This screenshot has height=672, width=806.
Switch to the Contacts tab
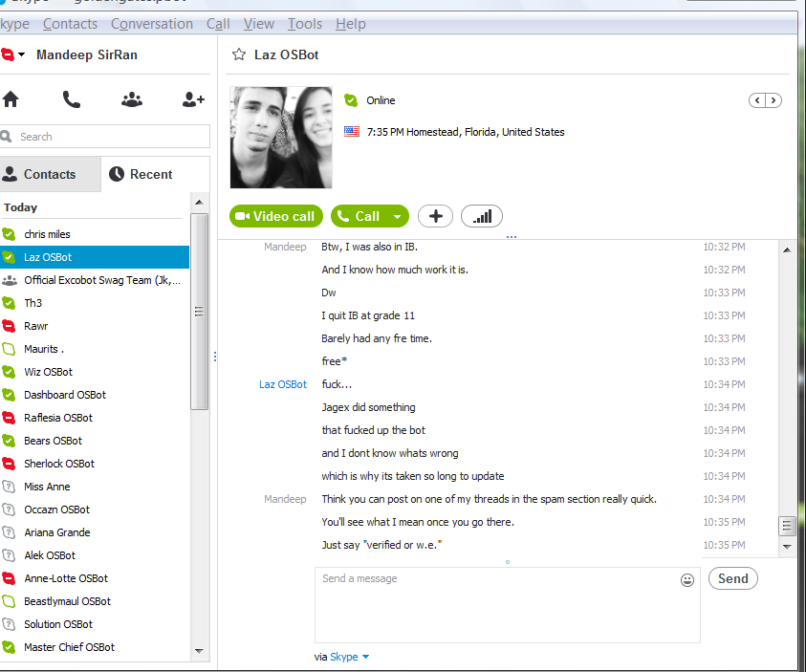[x=50, y=174]
